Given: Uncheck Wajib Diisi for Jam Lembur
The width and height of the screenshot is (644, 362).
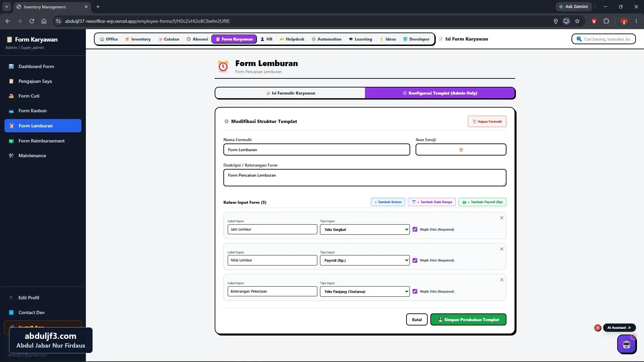Looking at the screenshot, I should click(415, 230).
